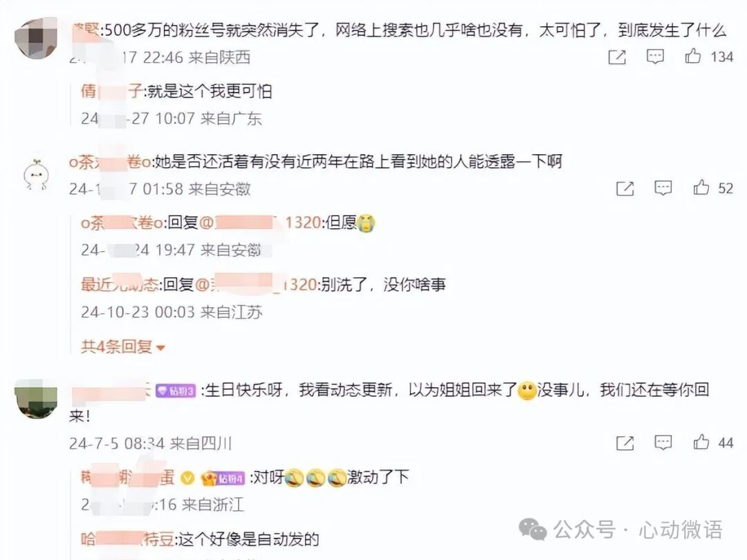
Task: Click the purple 钻粉3 fan badge
Action: 176,391
